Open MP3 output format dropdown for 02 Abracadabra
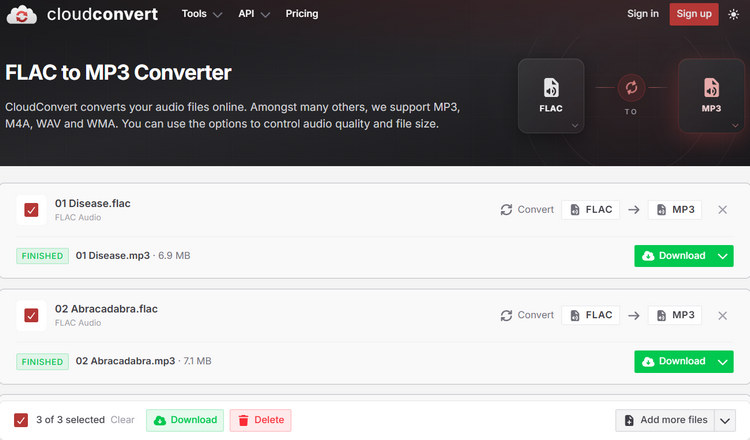Viewport: 750px width, 440px height. [675, 315]
